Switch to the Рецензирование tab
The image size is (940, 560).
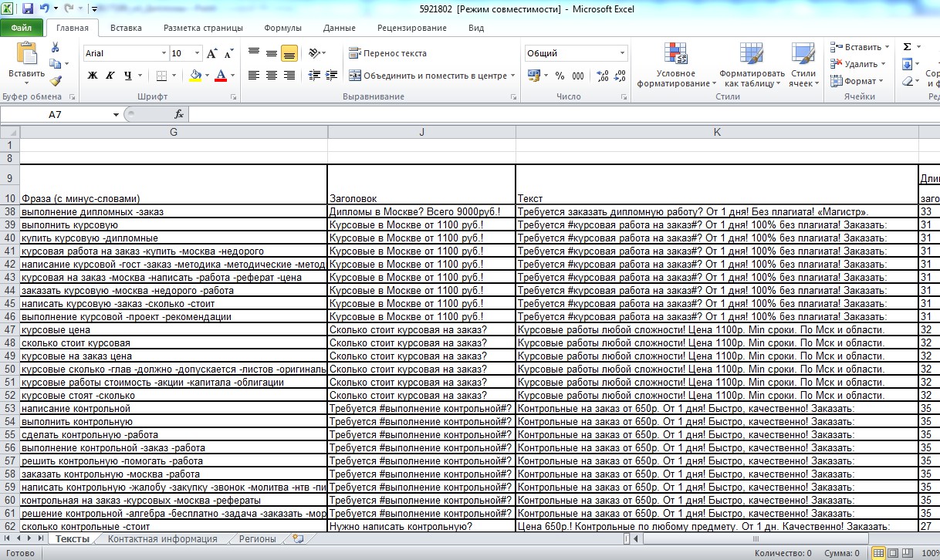tap(412, 28)
